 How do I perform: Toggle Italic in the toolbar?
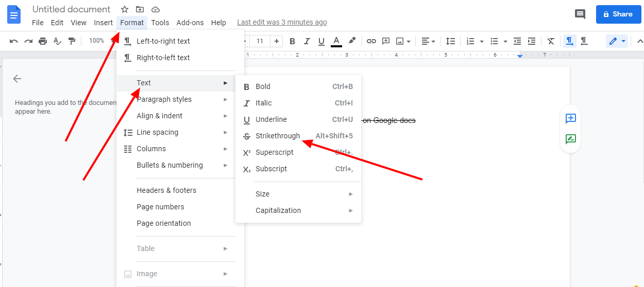pos(307,41)
